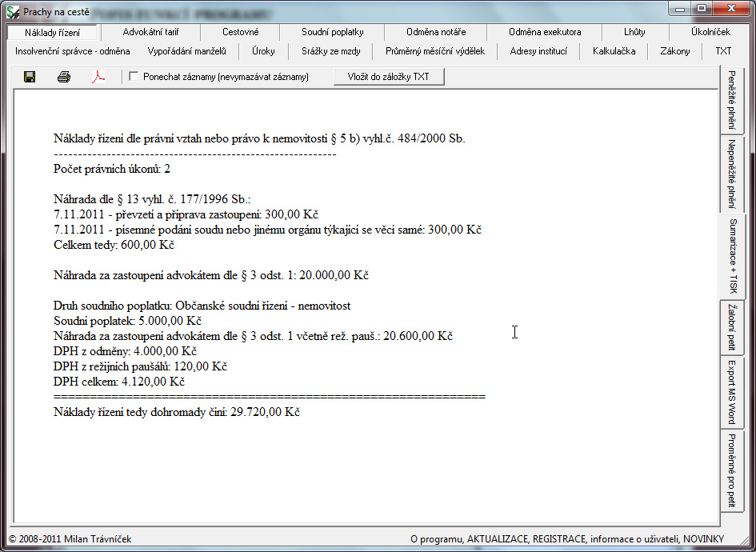Open the Adresy institucí tab

[x=538, y=51]
